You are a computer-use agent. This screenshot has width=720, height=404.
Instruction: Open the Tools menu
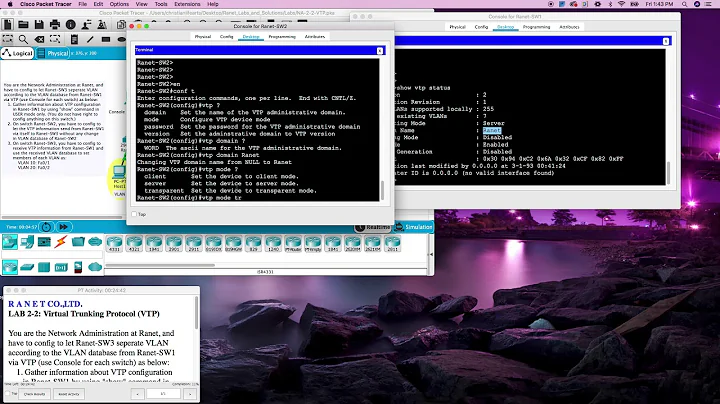[x=161, y=4]
